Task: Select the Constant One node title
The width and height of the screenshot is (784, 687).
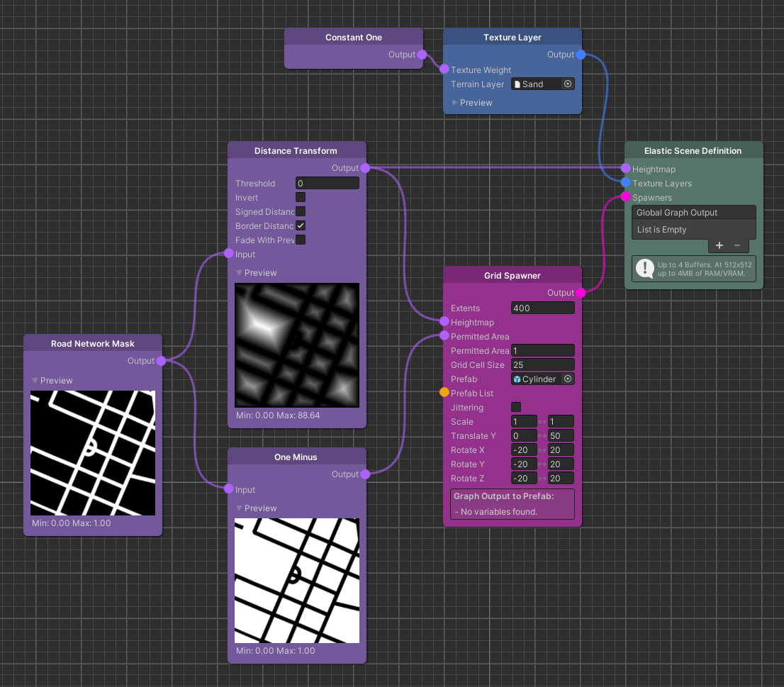Action: [353, 38]
